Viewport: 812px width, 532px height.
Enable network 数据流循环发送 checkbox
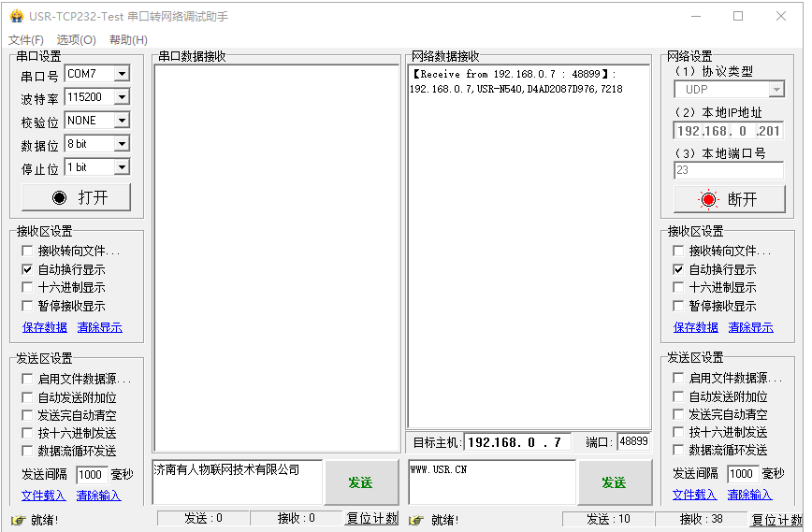coord(678,450)
